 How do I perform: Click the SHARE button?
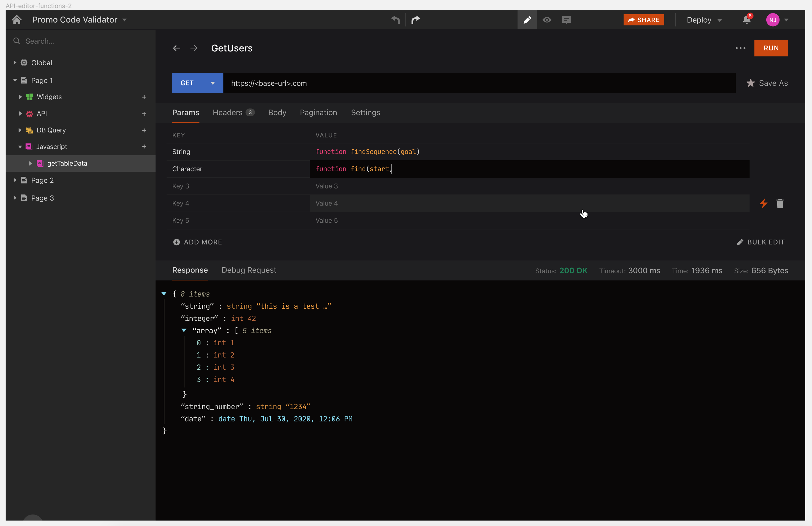(x=643, y=20)
